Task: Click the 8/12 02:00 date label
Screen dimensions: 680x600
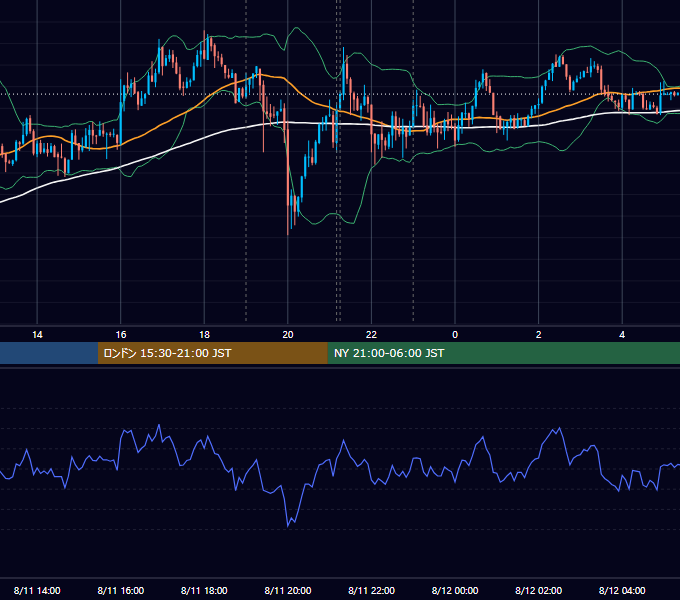Action: click(x=539, y=590)
